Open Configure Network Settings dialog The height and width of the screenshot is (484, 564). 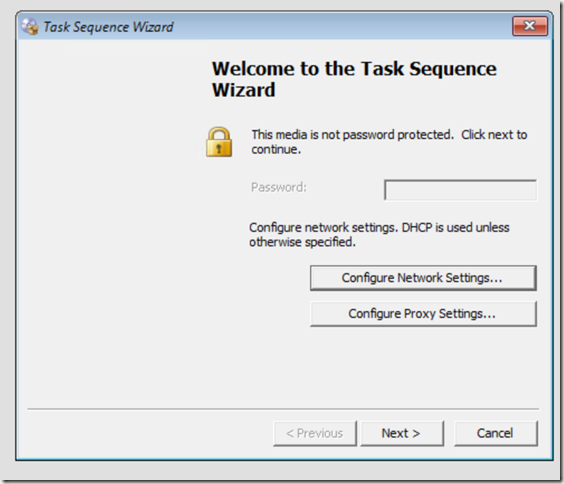pos(423,278)
